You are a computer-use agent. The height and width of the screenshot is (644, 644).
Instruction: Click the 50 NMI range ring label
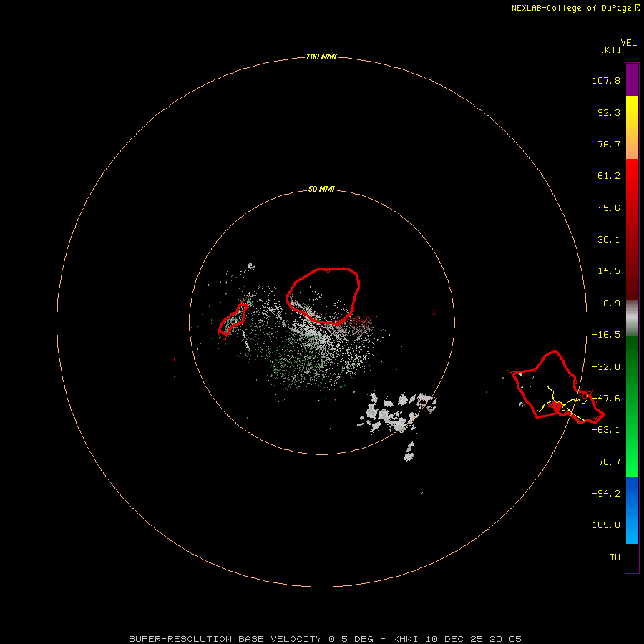321,189
